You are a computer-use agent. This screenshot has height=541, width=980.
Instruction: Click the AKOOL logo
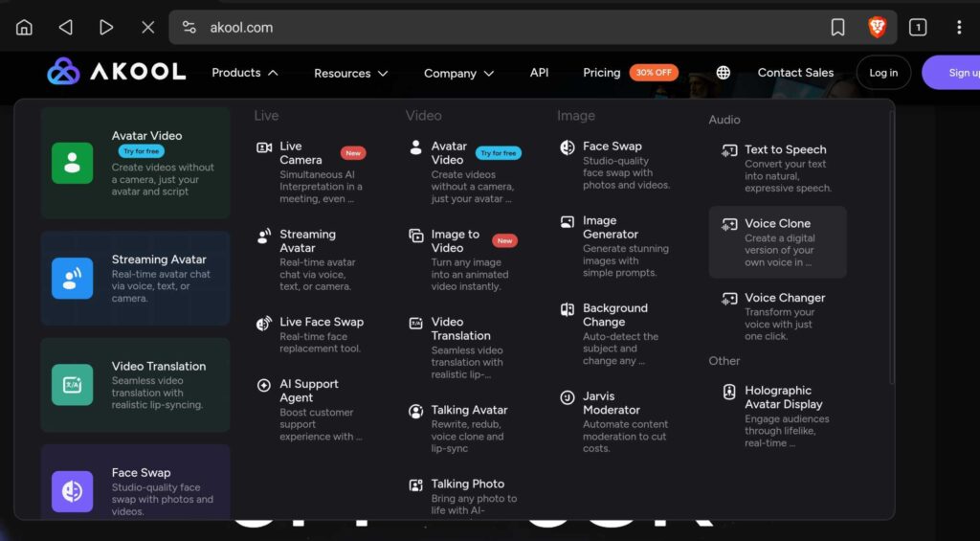(116, 72)
